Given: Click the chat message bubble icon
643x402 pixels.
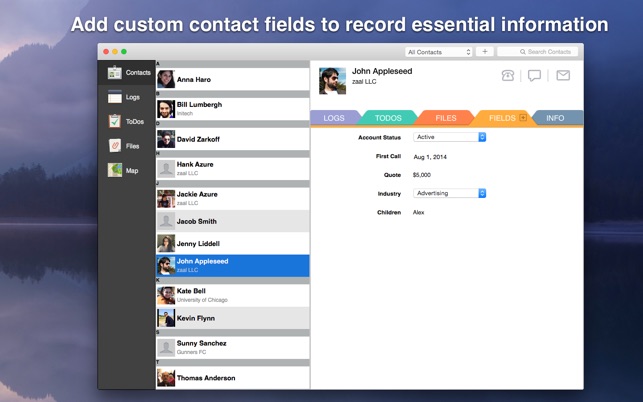Looking at the screenshot, I should [x=534, y=75].
